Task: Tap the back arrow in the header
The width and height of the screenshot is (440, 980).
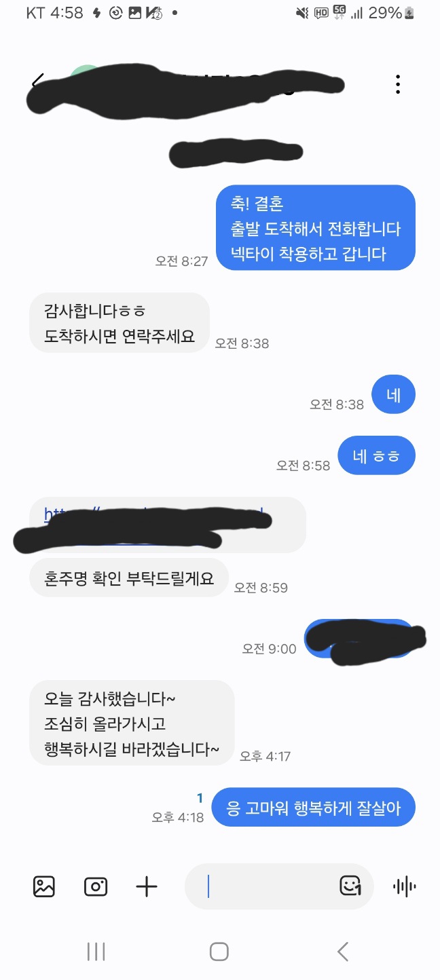Action: tap(38, 81)
